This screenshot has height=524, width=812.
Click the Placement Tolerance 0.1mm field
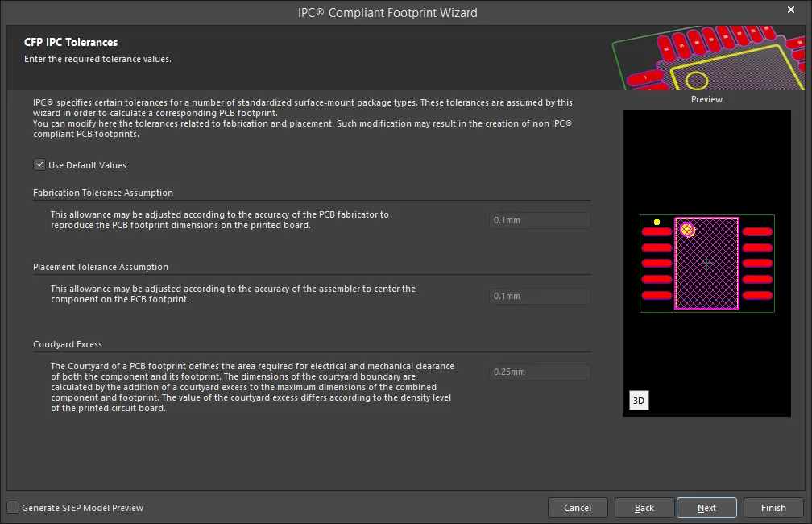coord(540,296)
